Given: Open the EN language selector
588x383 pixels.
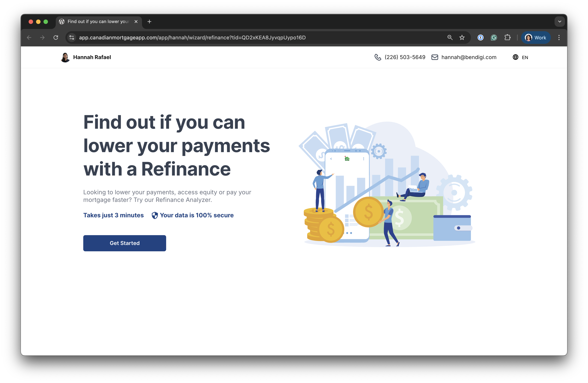Looking at the screenshot, I should point(525,57).
